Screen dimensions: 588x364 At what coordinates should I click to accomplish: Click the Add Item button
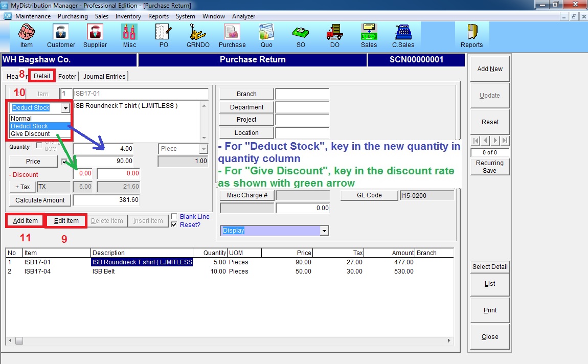pyautogui.click(x=26, y=221)
